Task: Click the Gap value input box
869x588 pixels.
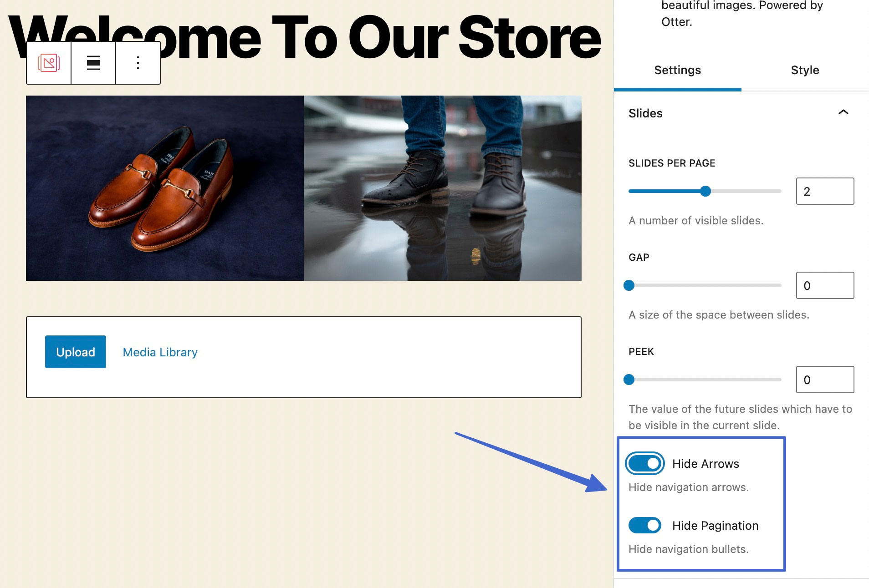Action: 825,285
